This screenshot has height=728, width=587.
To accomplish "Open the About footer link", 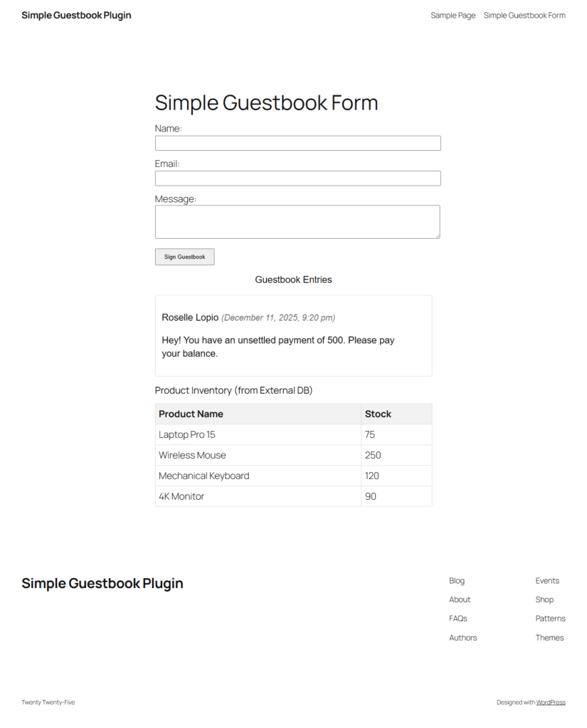I will click(x=460, y=599).
